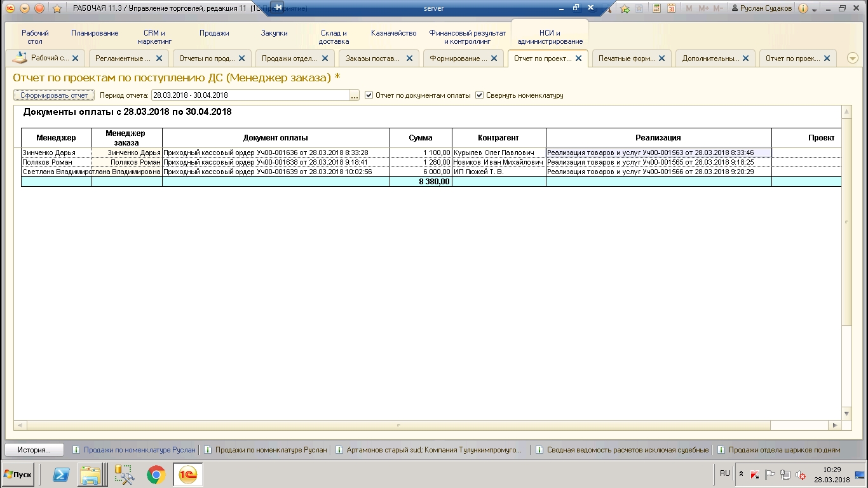Open dropdown arrow next to info icon
The width and height of the screenshot is (868, 488).
click(814, 8)
